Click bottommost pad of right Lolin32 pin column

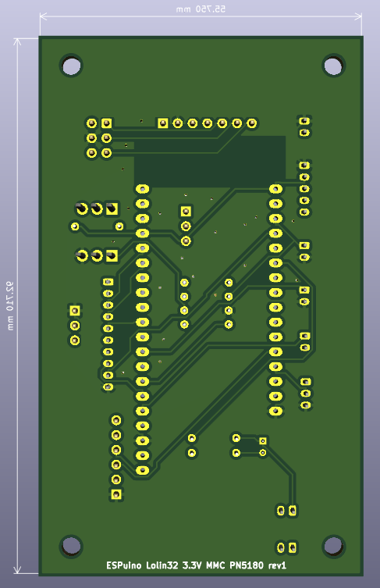275,411
